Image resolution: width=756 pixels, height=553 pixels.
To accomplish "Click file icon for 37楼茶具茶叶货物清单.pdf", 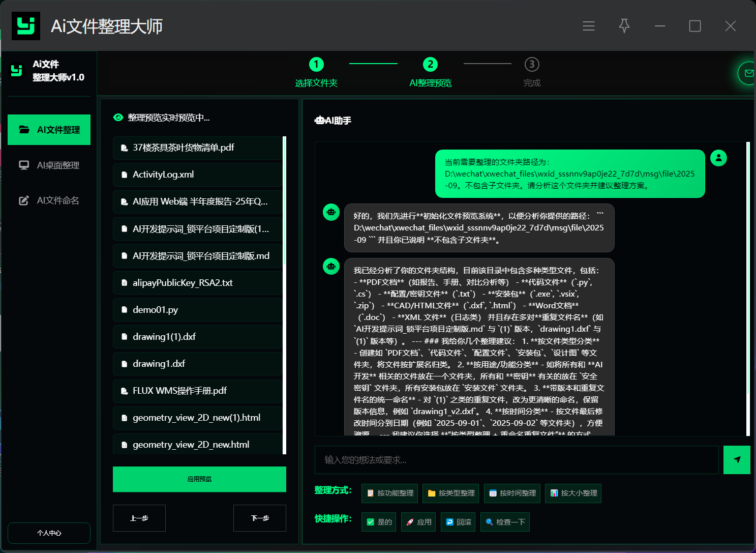I will (124, 148).
